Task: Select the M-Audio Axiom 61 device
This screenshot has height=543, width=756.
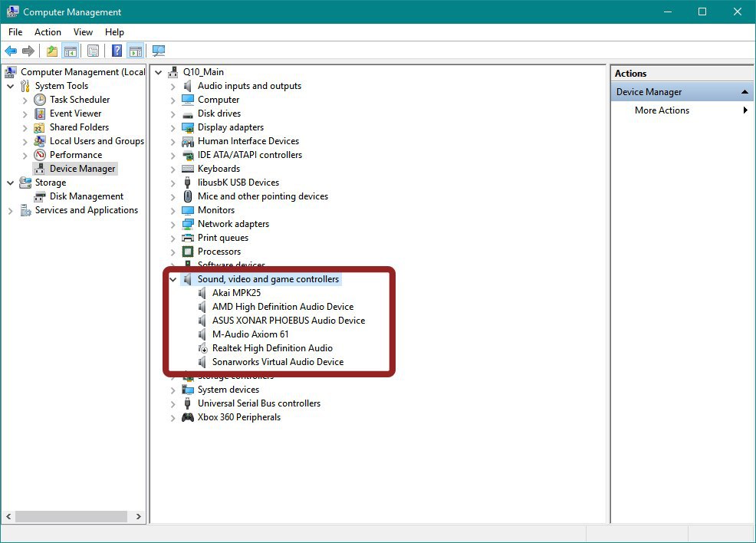Action: coord(250,334)
